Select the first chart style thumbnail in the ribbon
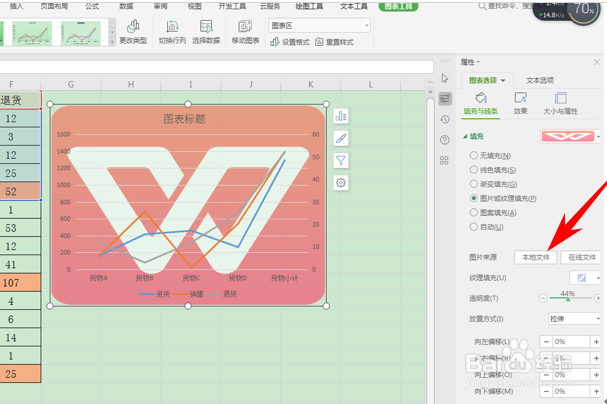 (x=32, y=34)
